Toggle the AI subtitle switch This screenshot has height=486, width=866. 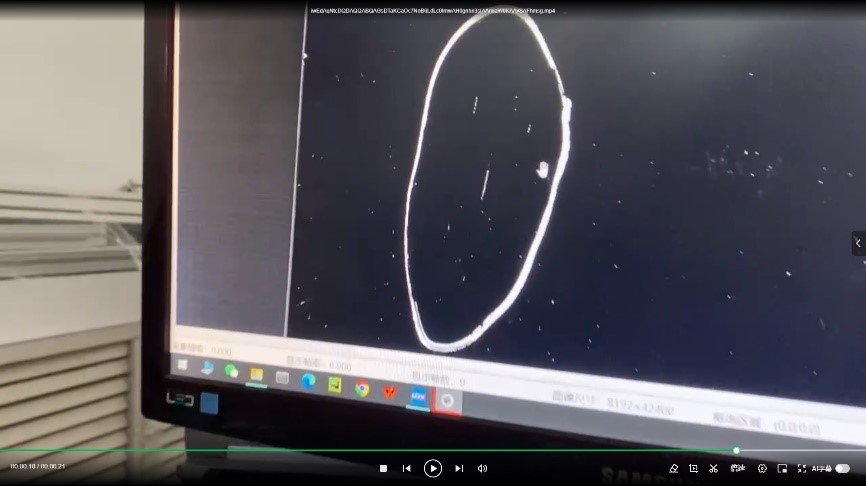(x=842, y=468)
